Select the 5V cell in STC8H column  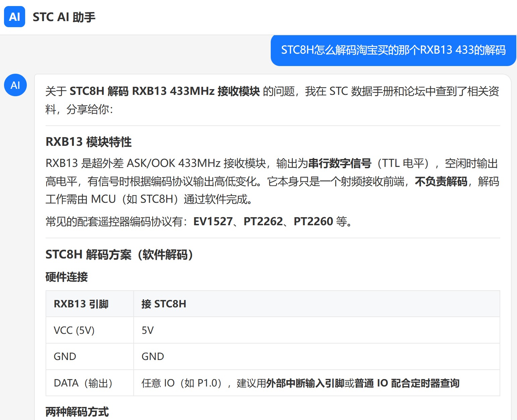click(317, 330)
